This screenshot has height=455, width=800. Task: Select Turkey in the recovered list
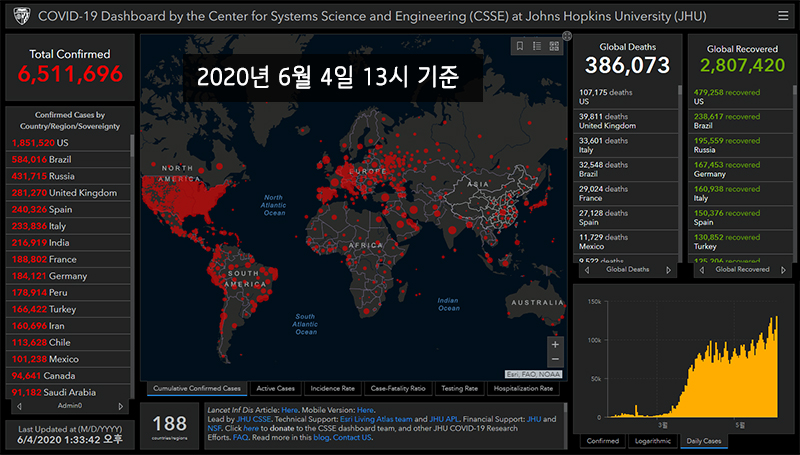click(x=741, y=242)
